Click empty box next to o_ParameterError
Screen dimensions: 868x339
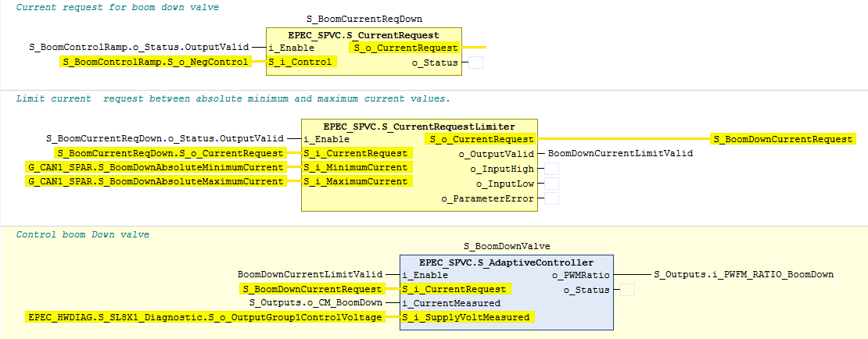(x=551, y=198)
